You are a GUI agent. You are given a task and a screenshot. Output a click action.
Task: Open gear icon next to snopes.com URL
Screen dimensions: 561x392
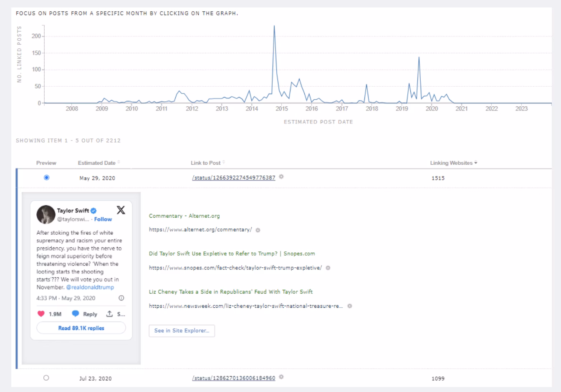328,268
